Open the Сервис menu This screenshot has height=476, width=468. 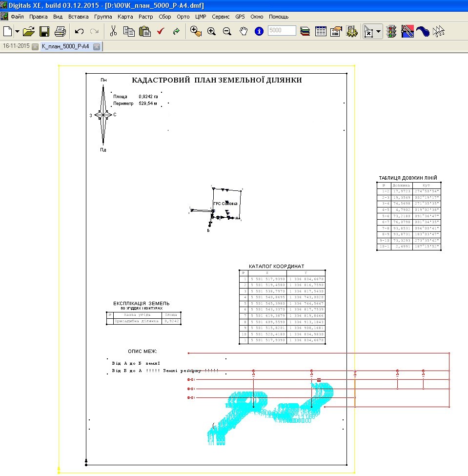coord(221,17)
